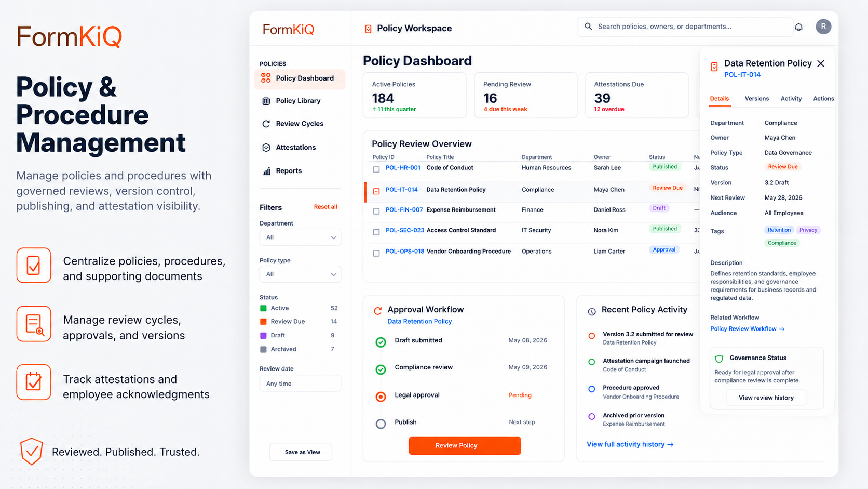Screen dimensions: 868x489
Task: Click Policy Dashboard grid icon in sidebar
Action: tap(266, 78)
